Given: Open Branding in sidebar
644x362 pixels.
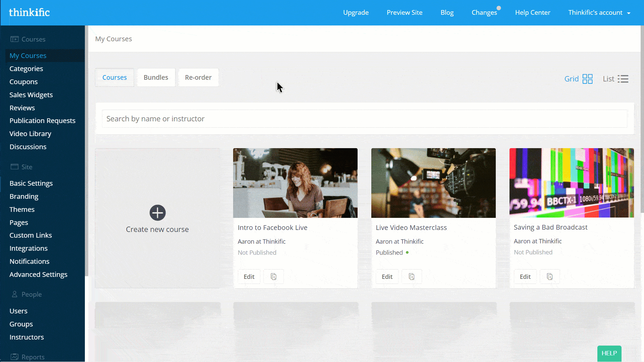Looking at the screenshot, I should 24,196.
